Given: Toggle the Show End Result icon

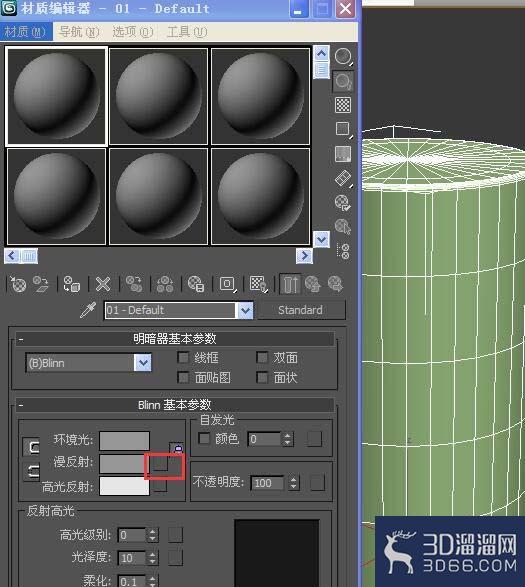Looking at the screenshot, I should pyautogui.click(x=290, y=284).
